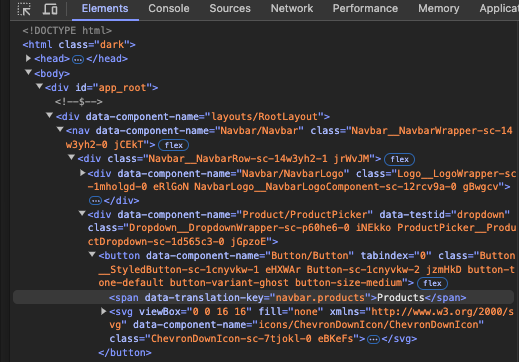Screen dimensions: 519x362
Task: Click the ellipsis inside the head element
Action: pos(78,60)
